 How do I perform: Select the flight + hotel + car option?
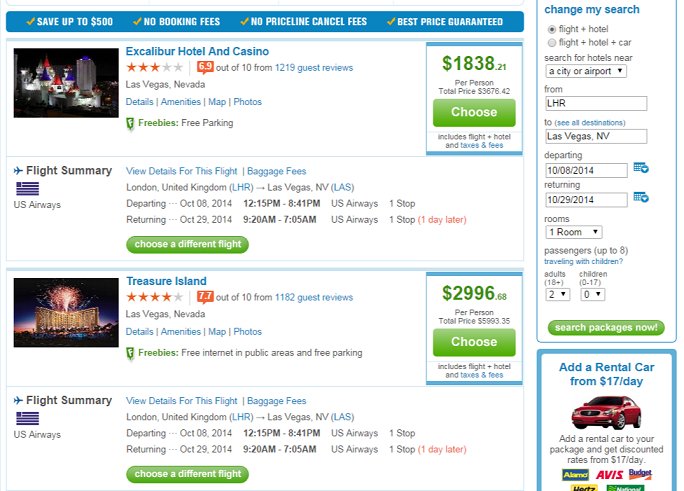(x=552, y=43)
